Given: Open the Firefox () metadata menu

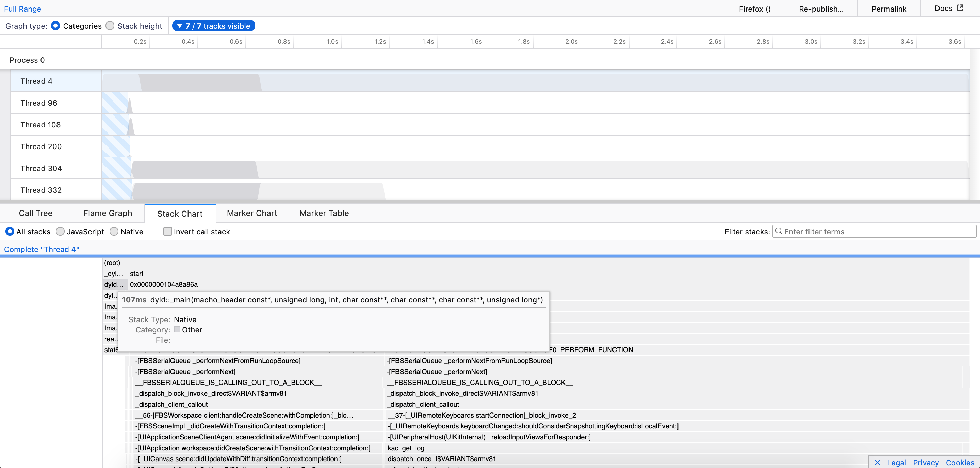Looking at the screenshot, I should pyautogui.click(x=754, y=9).
